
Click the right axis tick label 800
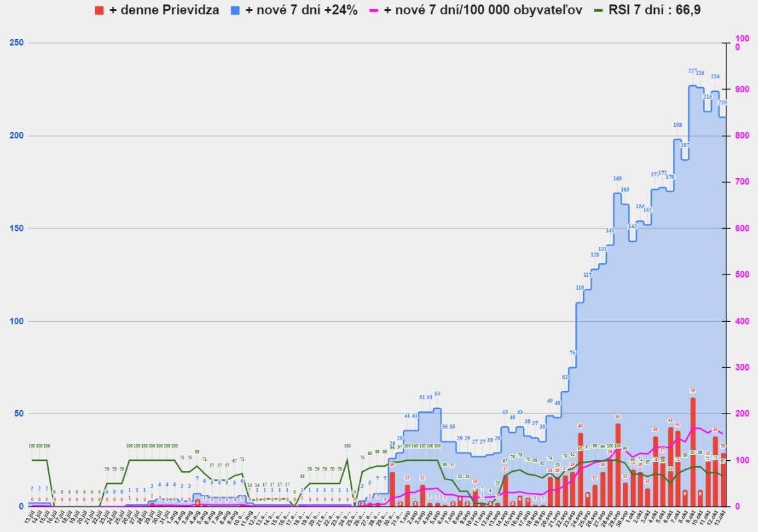coord(742,136)
